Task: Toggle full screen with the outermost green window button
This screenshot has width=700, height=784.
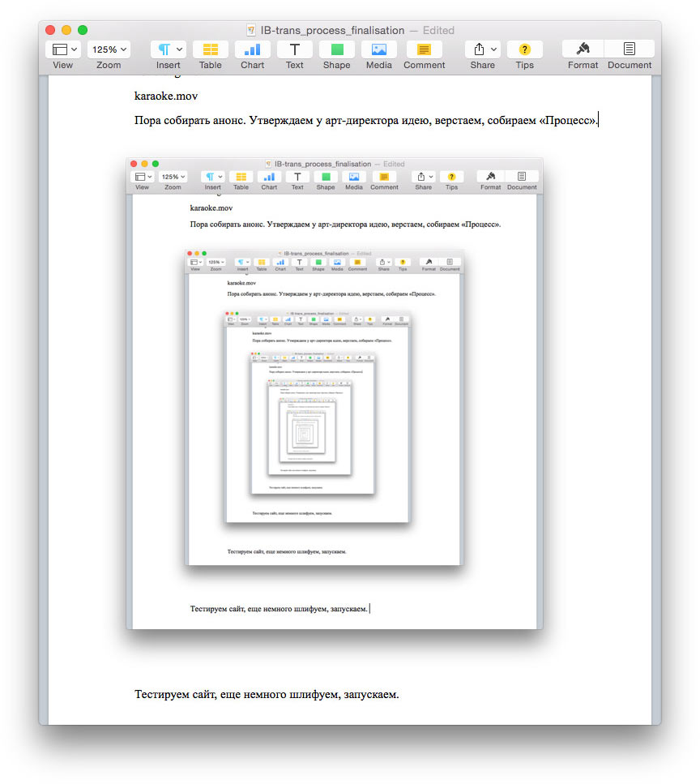Action: click(82, 30)
